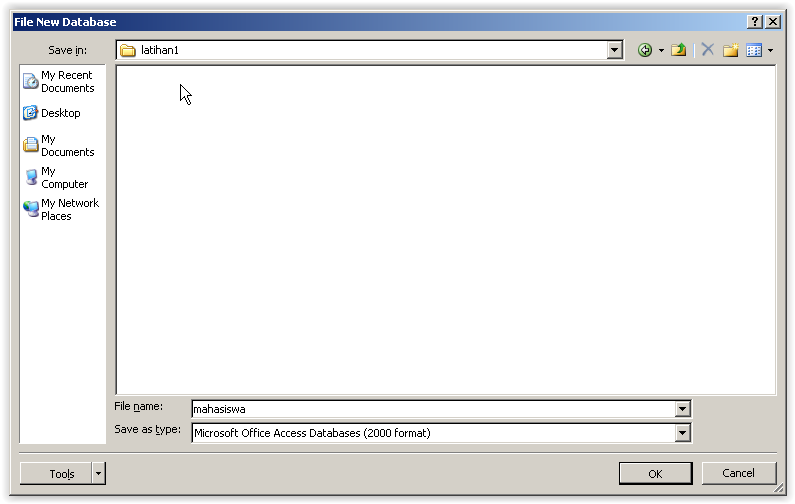Select My Computer in places bar
Screen dimensions: 795x504
(57, 177)
